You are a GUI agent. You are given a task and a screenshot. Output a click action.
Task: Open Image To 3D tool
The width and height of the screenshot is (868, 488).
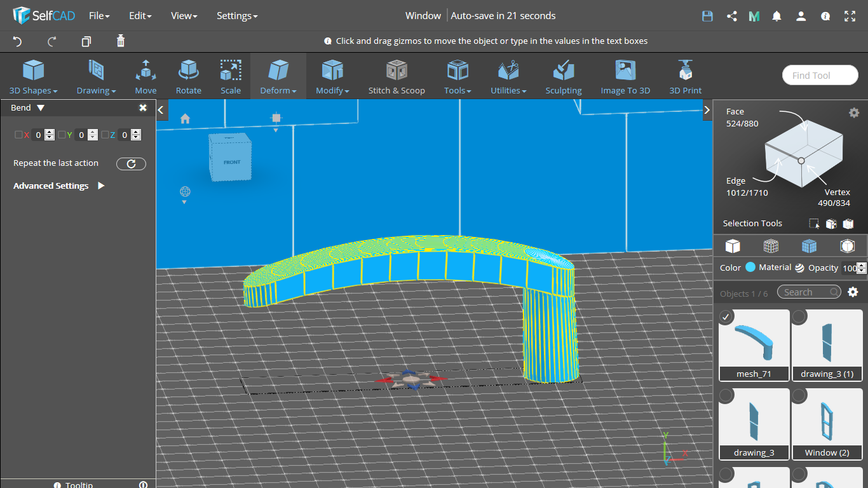(625, 76)
